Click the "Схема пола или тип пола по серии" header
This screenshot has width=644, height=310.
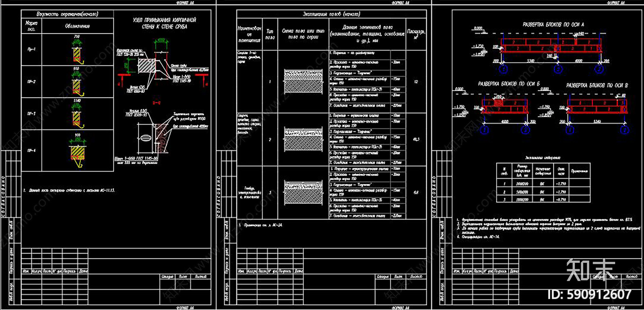click(x=303, y=34)
